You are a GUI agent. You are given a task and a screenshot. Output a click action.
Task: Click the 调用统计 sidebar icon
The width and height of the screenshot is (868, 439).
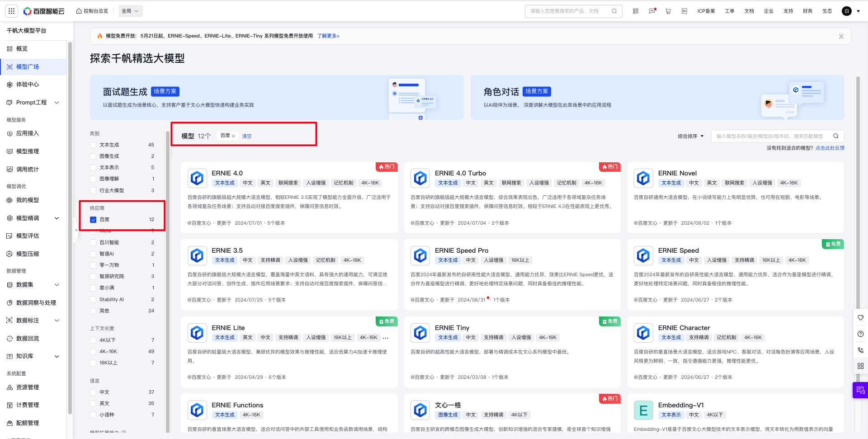(9, 170)
